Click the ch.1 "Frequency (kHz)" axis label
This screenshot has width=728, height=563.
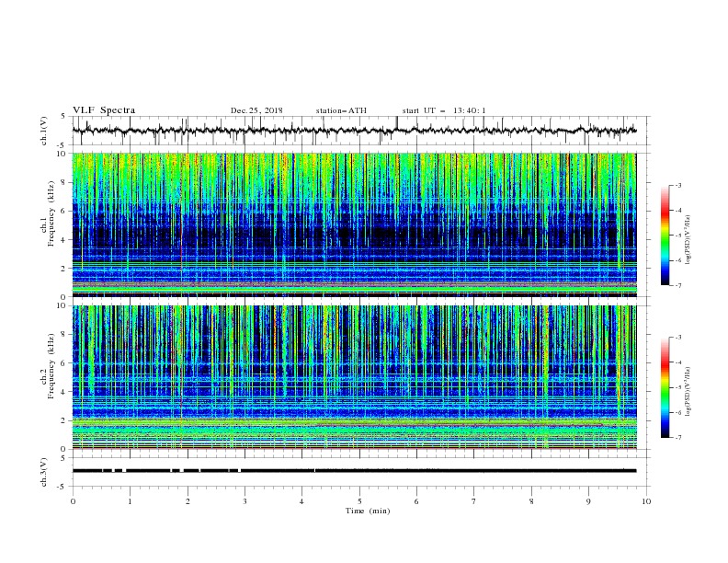point(51,213)
